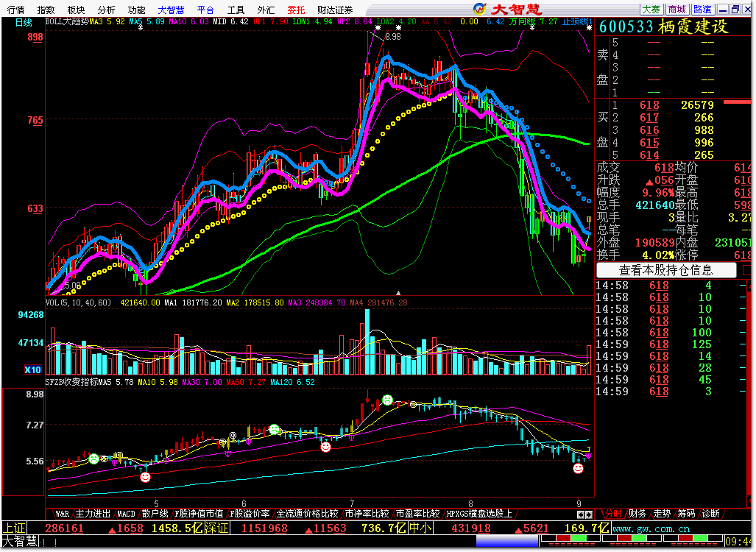The width and height of the screenshot is (756, 552).
Task: Click the 大智慧 logo icon
Action: (x=480, y=9)
